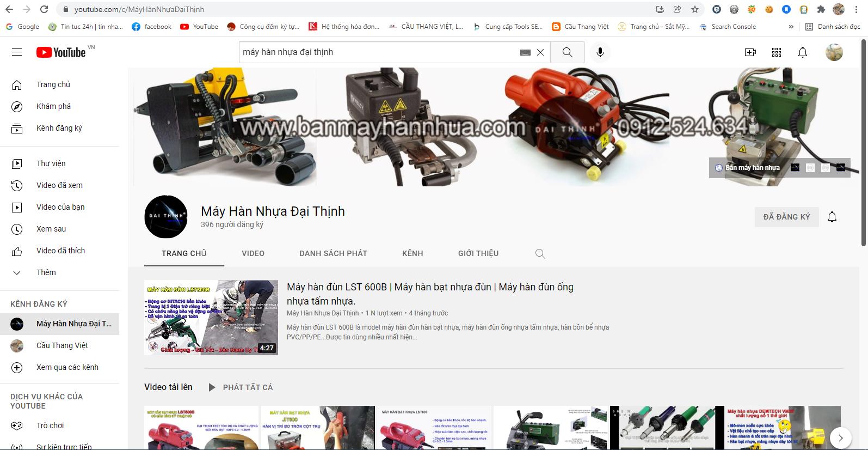Open the Create video camera icon
Screen dimensions: 868x450
click(750, 52)
